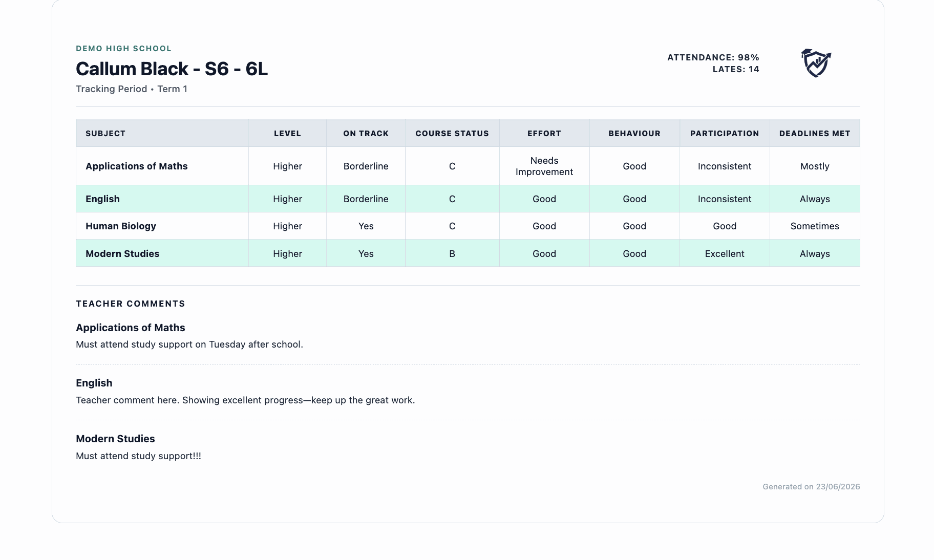Click the On Track column header

pyautogui.click(x=366, y=134)
